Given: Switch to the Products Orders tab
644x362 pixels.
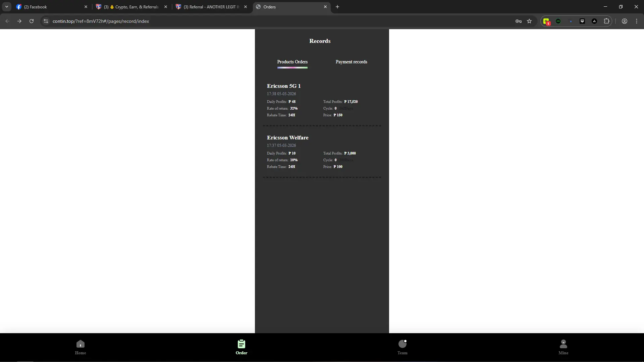Looking at the screenshot, I should (x=292, y=62).
